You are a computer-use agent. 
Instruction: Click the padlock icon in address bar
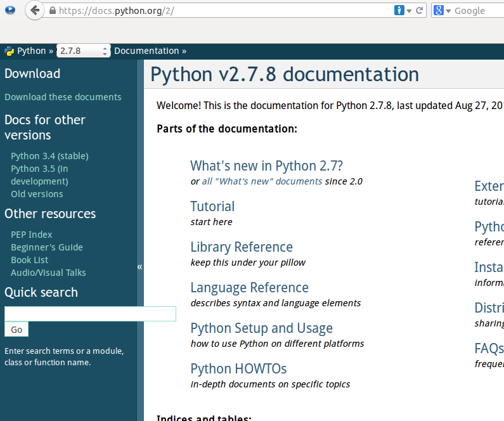point(52,11)
